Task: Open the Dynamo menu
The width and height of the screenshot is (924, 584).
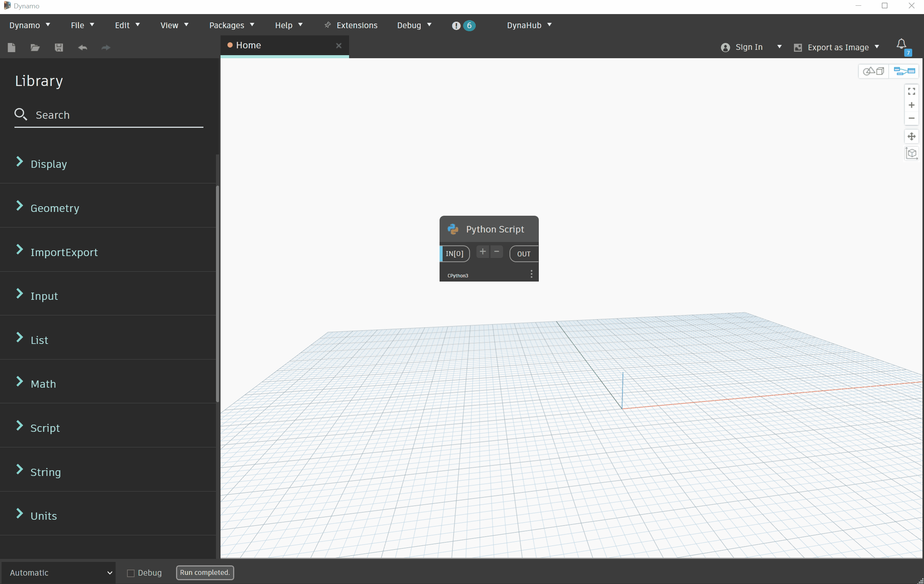Action: (x=30, y=25)
